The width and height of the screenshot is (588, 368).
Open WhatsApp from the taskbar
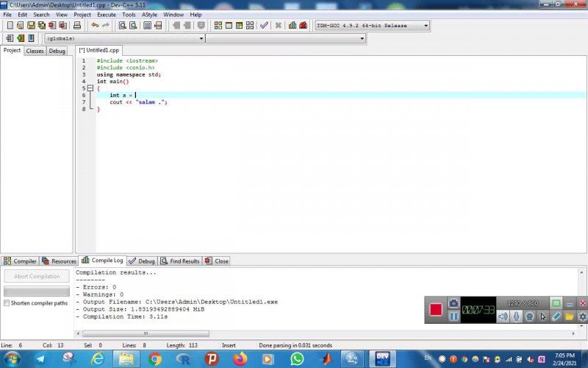(x=297, y=359)
